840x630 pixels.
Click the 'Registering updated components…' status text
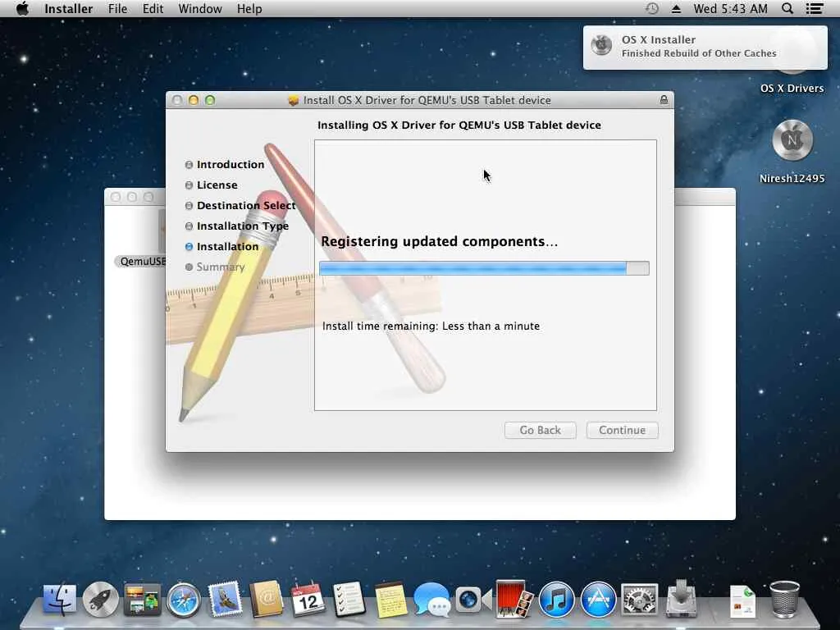coord(440,242)
